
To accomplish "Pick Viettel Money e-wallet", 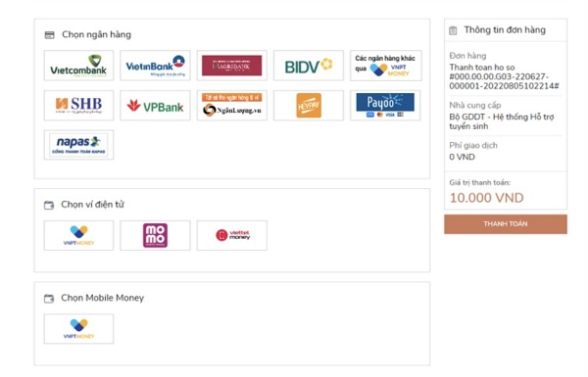I will click(231, 235).
